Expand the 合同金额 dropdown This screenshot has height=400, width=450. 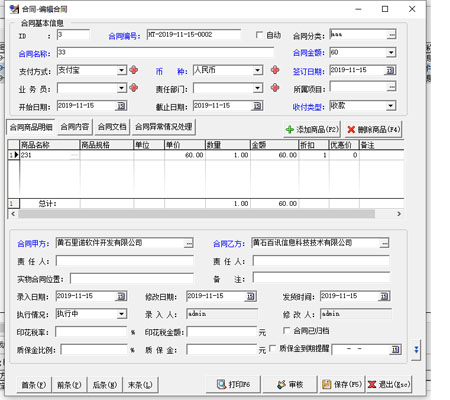click(x=391, y=52)
